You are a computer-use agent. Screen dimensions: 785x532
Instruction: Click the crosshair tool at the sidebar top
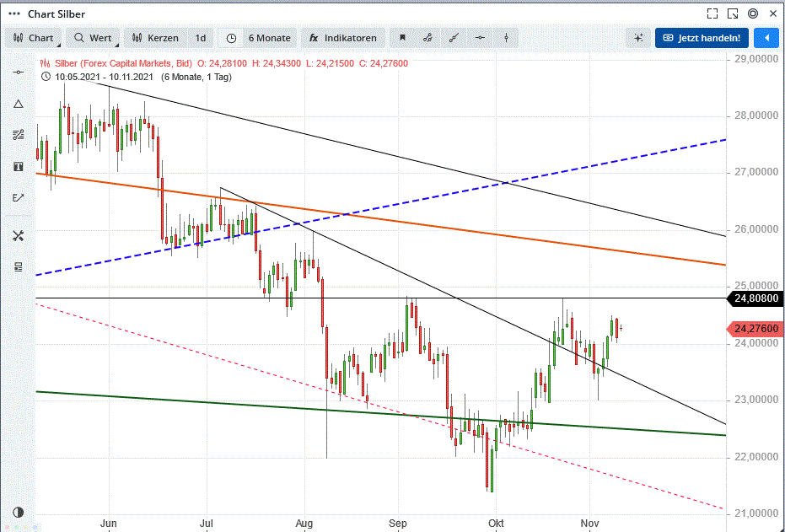pyautogui.click(x=18, y=72)
